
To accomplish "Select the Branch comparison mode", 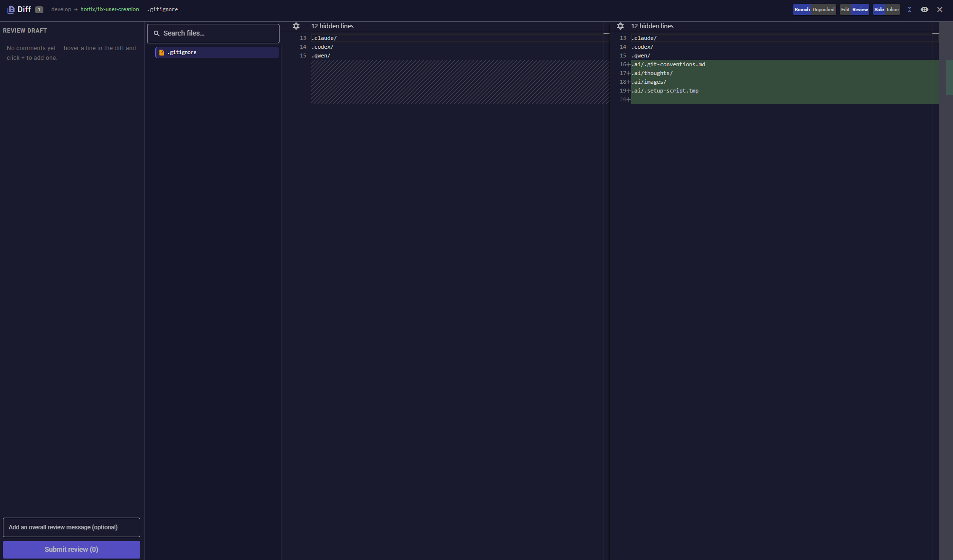I will 802,10.
